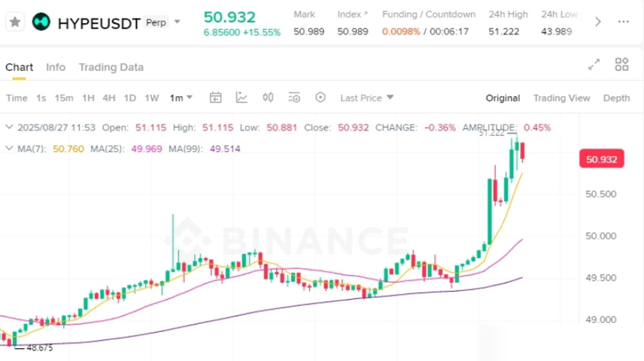Collapse the OHLC info row chevron
Screen dimensions: 644x361
[9, 128]
